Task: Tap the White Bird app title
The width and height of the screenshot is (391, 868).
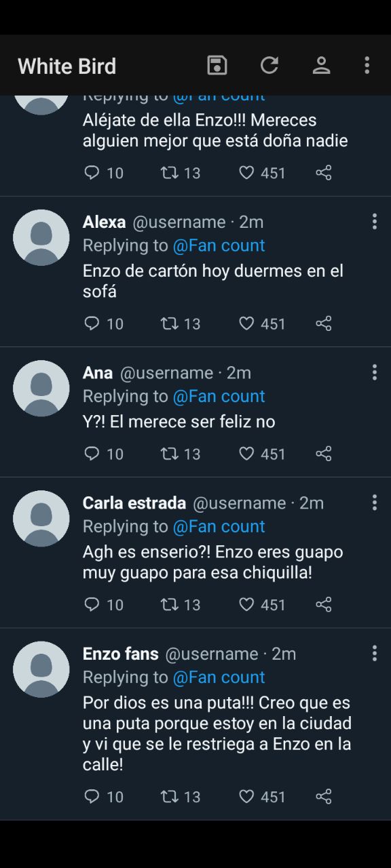Action: click(67, 66)
